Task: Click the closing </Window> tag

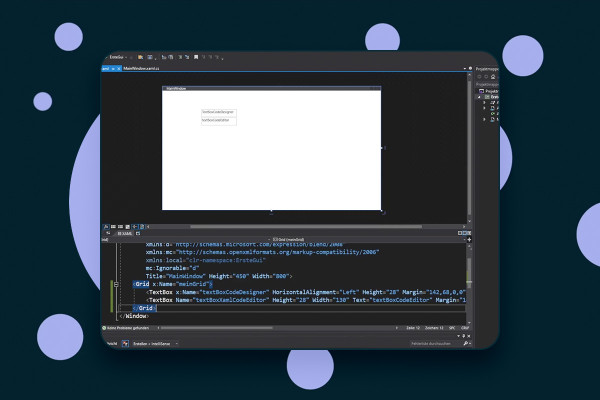Action: (x=134, y=316)
